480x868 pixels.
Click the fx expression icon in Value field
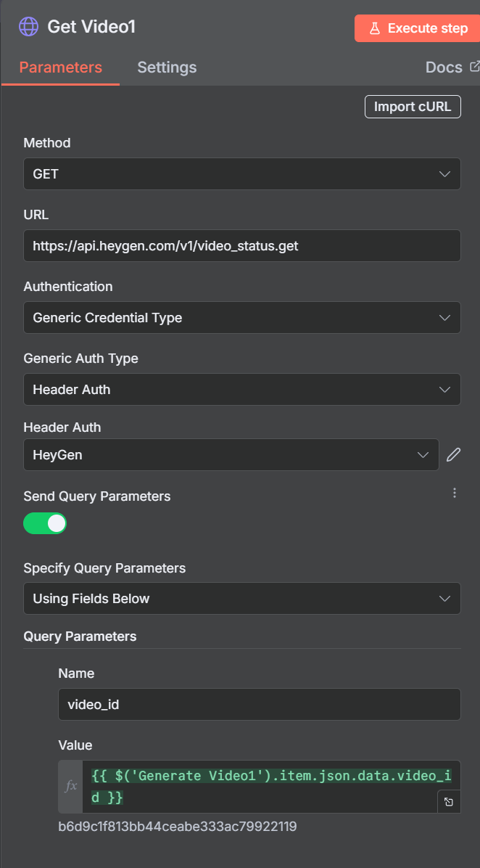[71, 786]
